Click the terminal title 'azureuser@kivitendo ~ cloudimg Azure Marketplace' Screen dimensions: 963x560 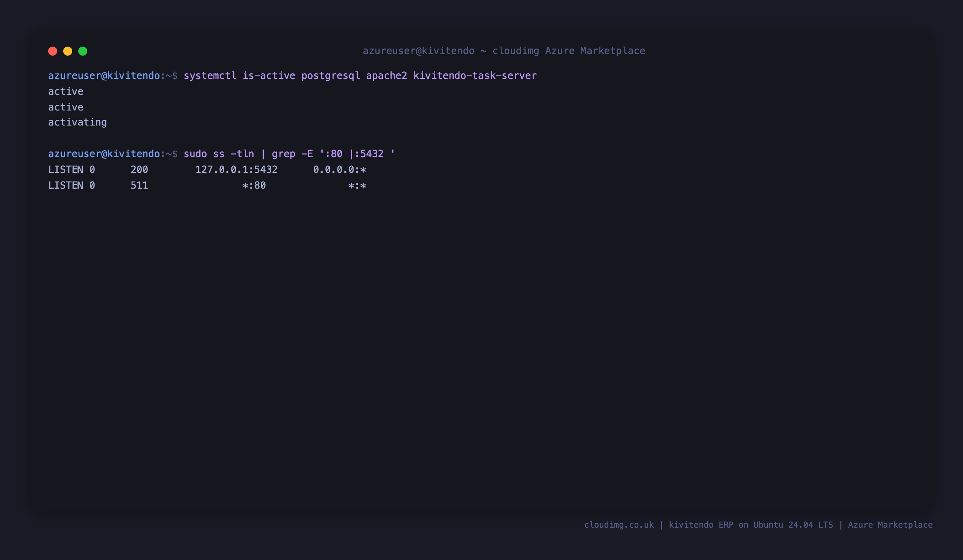click(x=504, y=51)
